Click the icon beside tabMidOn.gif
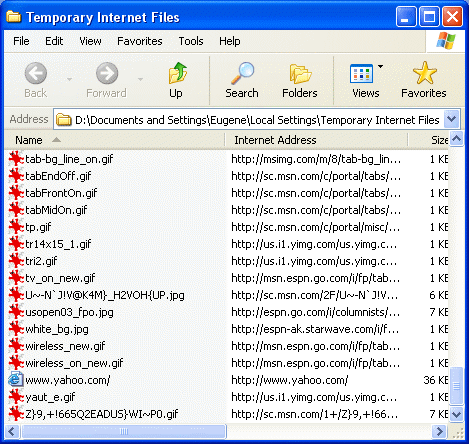The image size is (469, 444). coord(16,210)
